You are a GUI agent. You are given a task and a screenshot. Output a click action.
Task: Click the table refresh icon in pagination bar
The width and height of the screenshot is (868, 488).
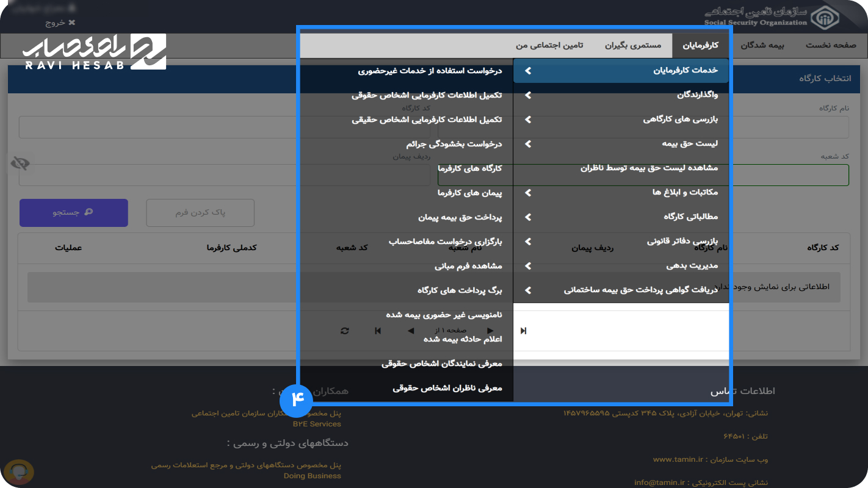(345, 331)
